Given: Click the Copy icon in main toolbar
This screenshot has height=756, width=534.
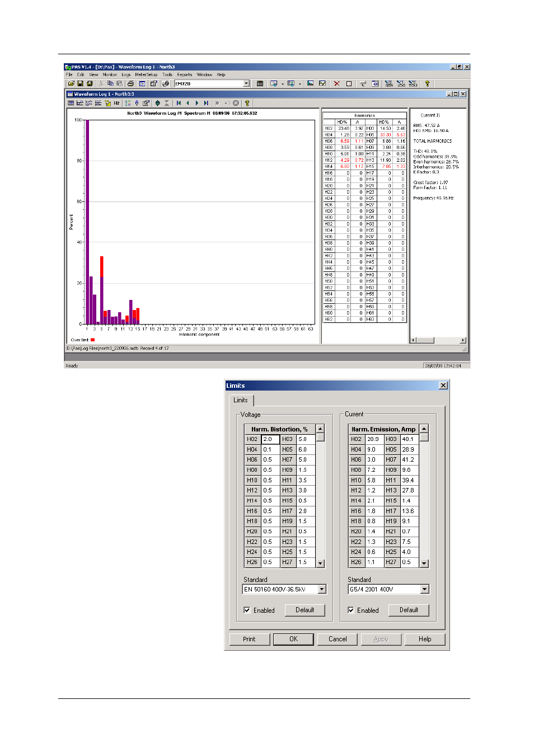Looking at the screenshot, I should [x=110, y=83].
